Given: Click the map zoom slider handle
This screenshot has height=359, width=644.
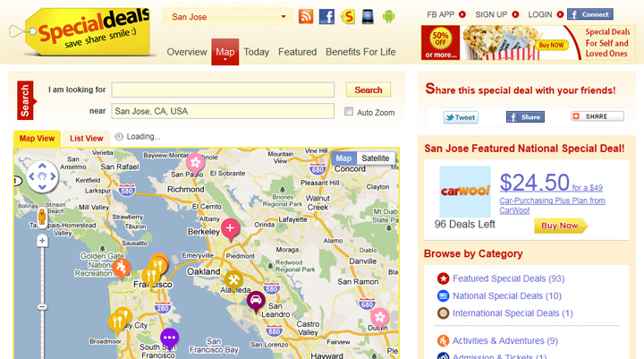Looking at the screenshot, I should pos(42,307).
